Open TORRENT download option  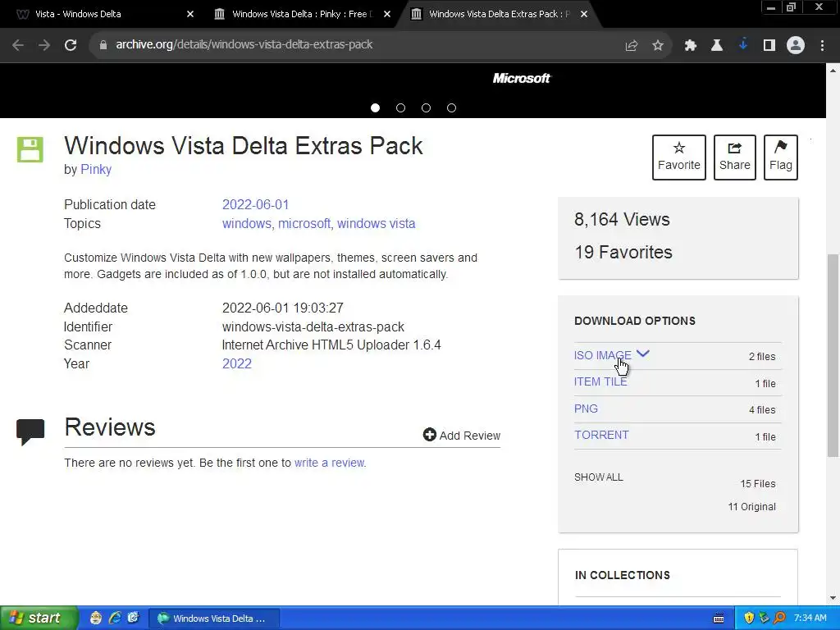[601, 435]
